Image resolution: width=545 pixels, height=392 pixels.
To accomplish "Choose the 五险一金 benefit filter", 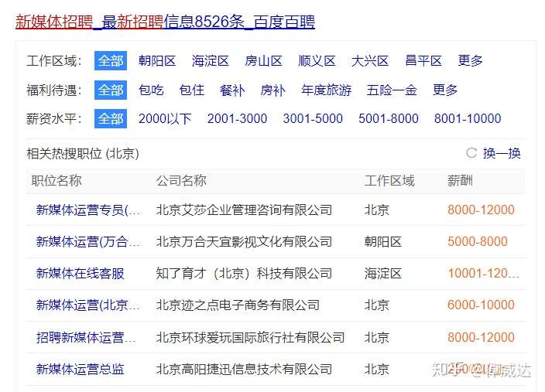I will [392, 90].
